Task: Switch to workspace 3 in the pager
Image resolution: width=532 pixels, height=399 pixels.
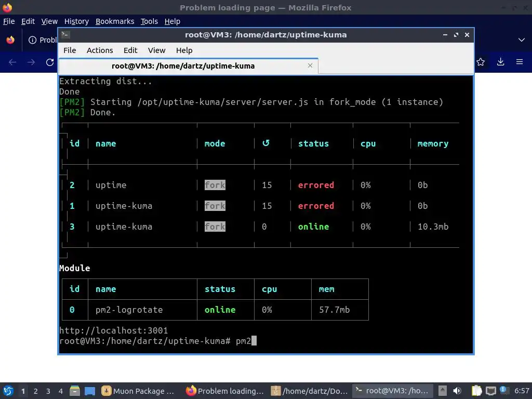Action: (x=48, y=391)
